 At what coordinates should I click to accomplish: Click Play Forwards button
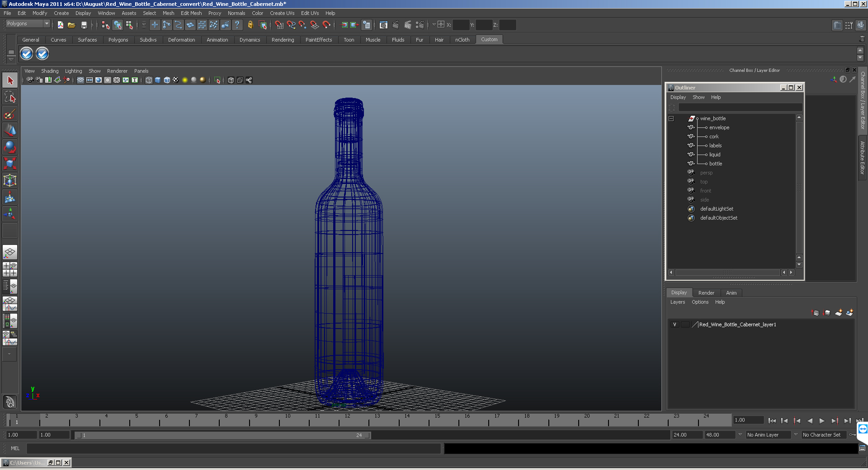822,421
